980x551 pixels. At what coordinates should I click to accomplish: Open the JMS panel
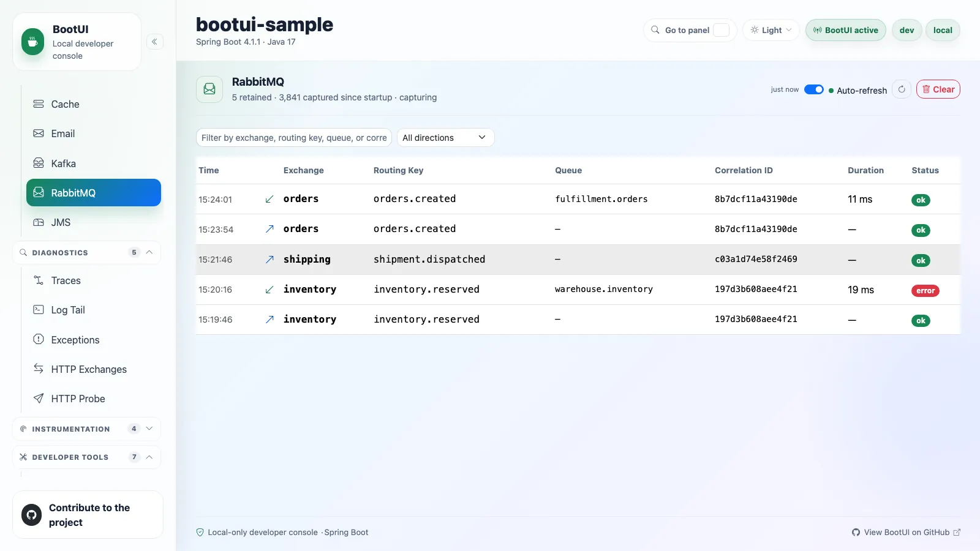tap(94, 222)
